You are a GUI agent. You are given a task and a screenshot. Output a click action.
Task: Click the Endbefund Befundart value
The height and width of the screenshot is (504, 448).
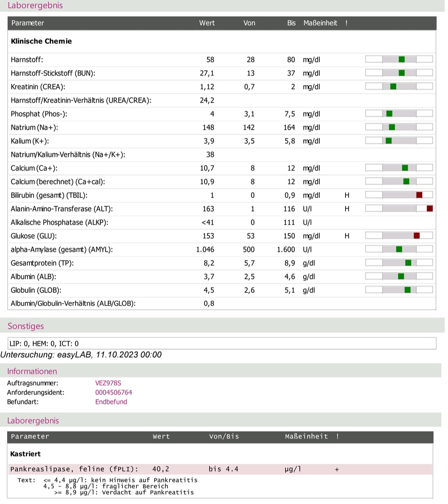[111, 402]
